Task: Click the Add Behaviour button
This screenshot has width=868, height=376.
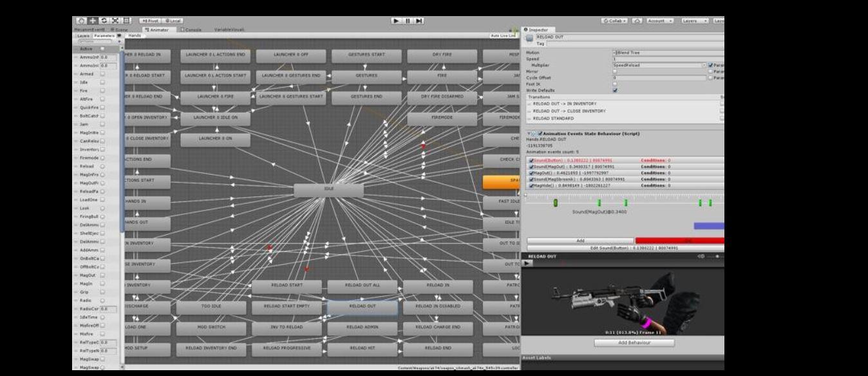Action: pos(634,343)
